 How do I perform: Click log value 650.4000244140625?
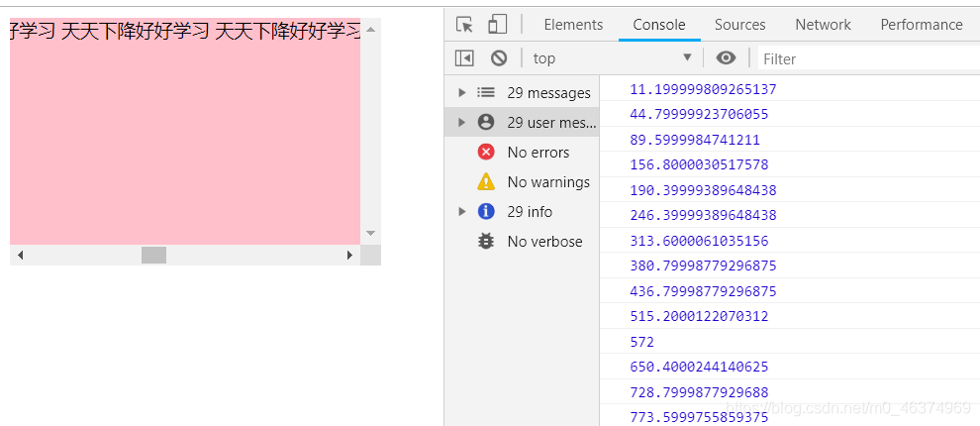699,367
